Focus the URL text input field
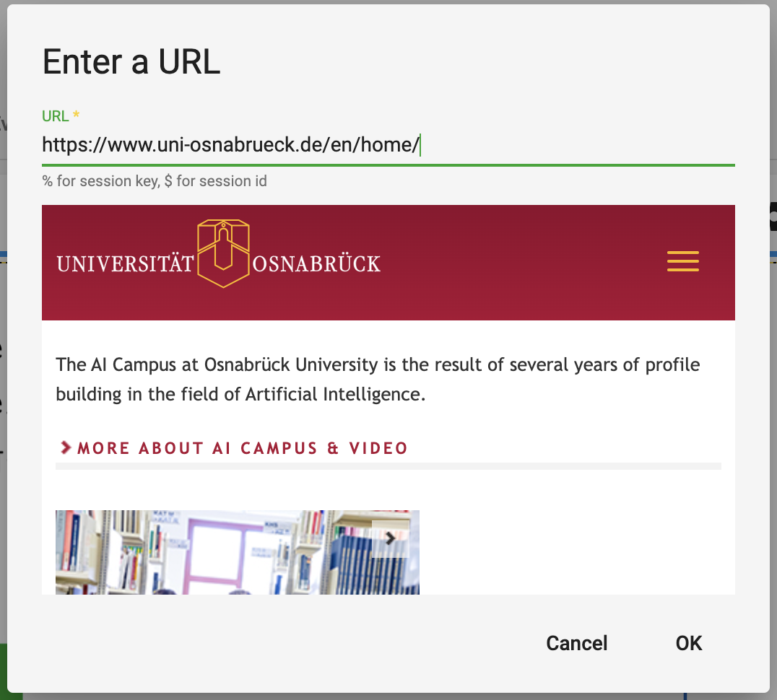777x700 pixels. click(x=388, y=145)
